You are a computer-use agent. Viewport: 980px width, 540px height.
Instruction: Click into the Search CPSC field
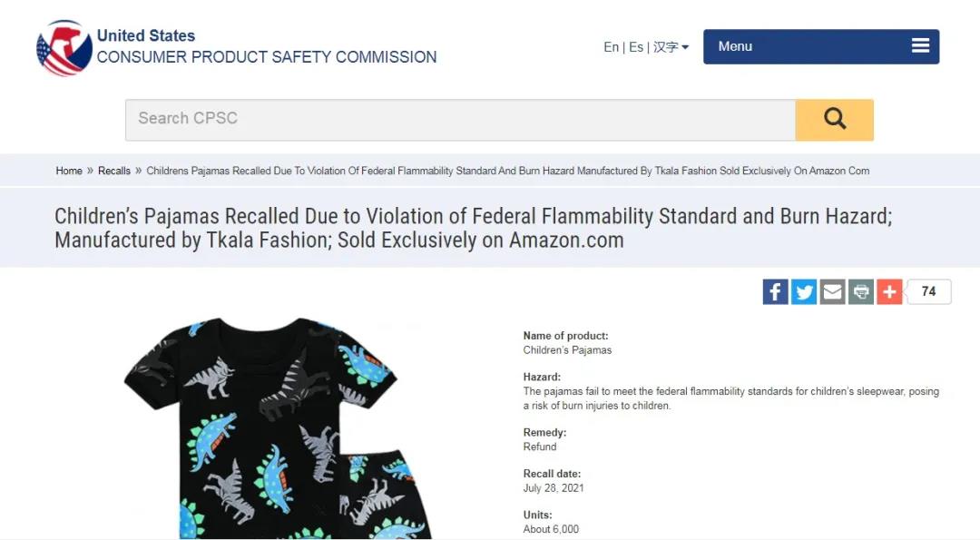(x=460, y=120)
